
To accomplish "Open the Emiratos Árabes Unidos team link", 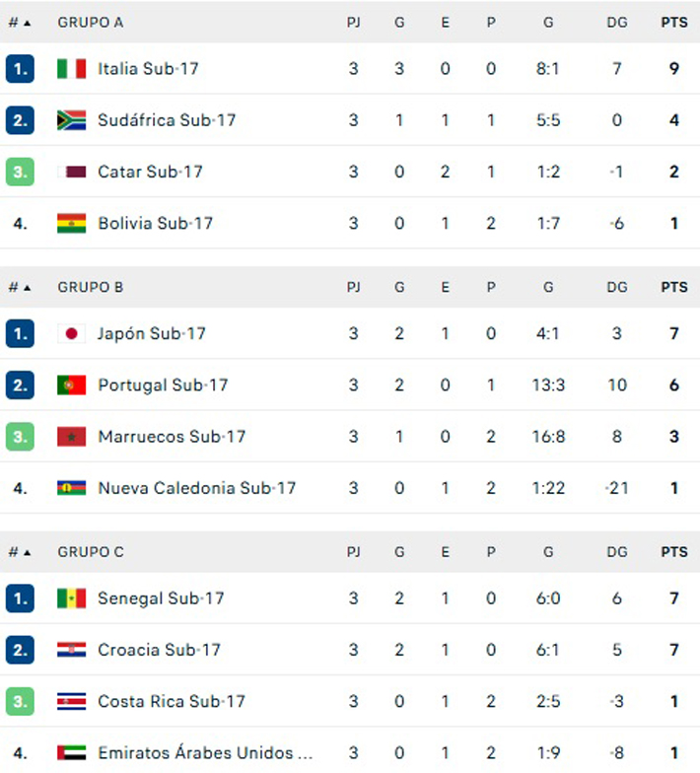I will click(207, 752).
